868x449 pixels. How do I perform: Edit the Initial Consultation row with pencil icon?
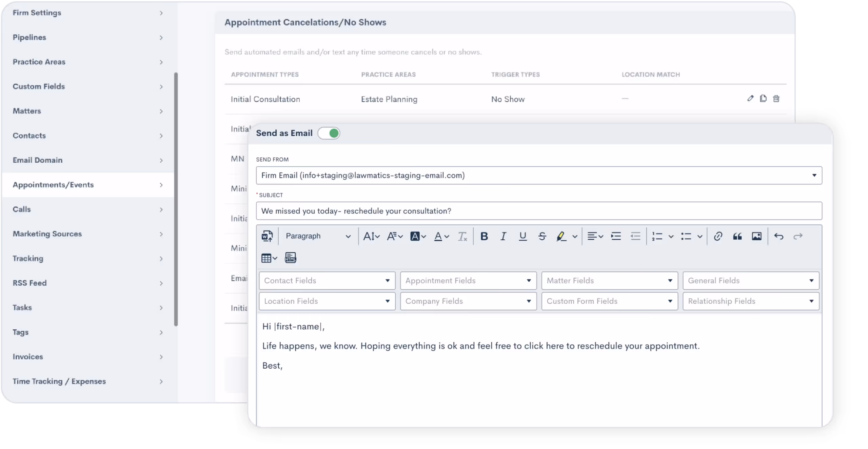pyautogui.click(x=750, y=99)
